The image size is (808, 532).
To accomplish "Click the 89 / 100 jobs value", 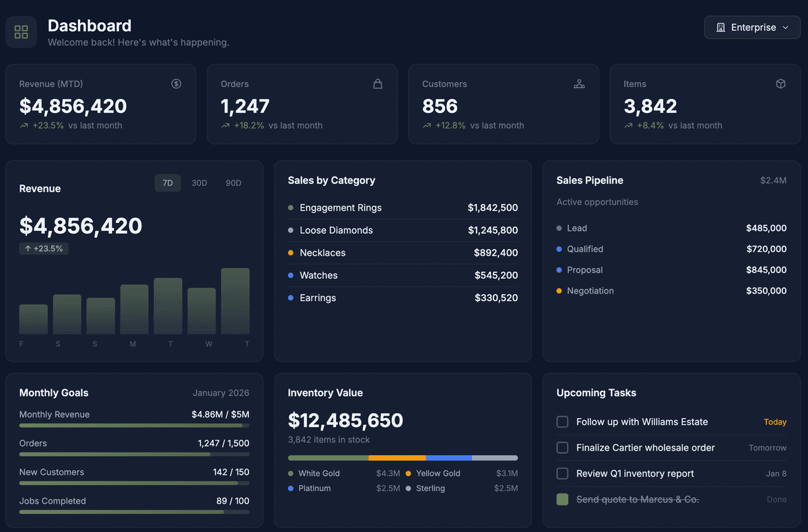I will coord(232,501).
